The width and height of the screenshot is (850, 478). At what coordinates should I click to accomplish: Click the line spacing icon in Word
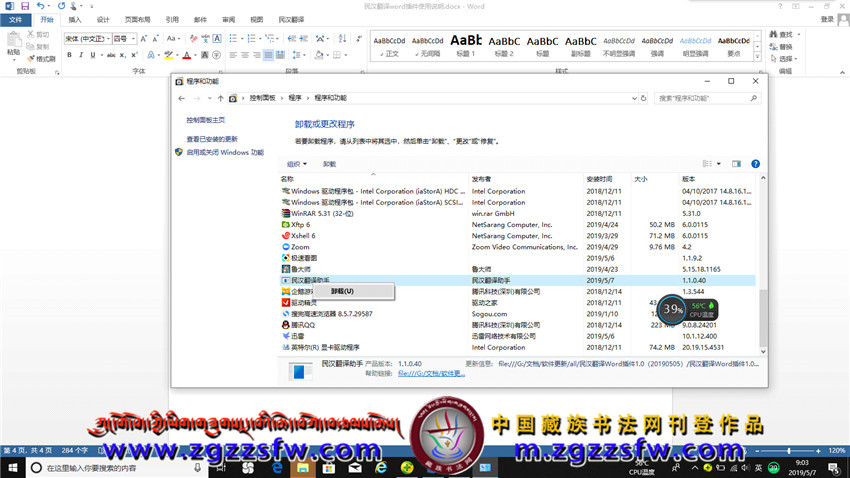pyautogui.click(x=296, y=55)
